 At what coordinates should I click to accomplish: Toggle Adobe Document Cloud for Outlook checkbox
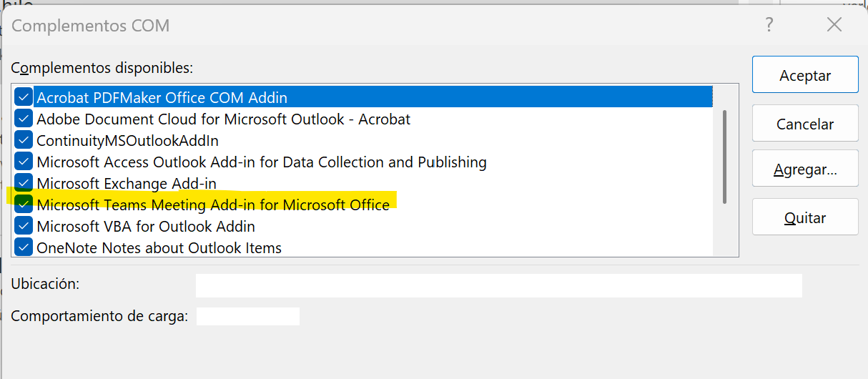click(x=24, y=118)
